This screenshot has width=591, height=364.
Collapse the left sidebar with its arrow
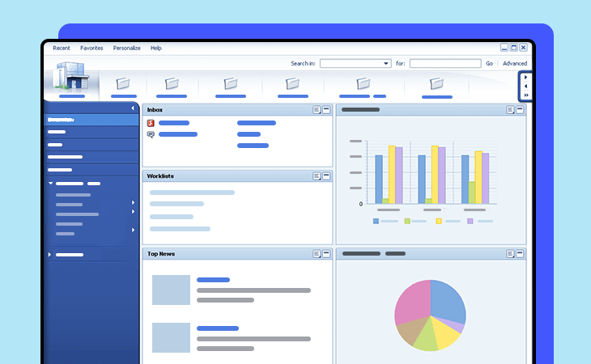(x=133, y=108)
